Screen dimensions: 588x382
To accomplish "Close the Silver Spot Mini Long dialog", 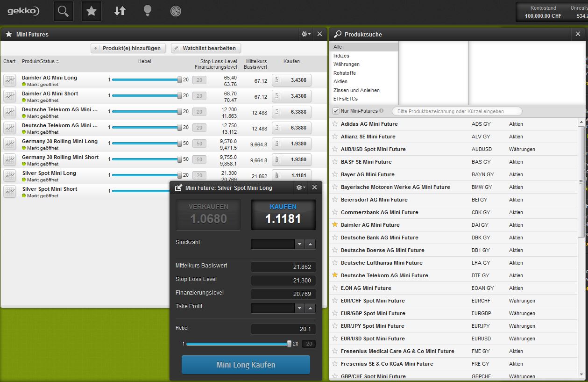I will (x=314, y=187).
